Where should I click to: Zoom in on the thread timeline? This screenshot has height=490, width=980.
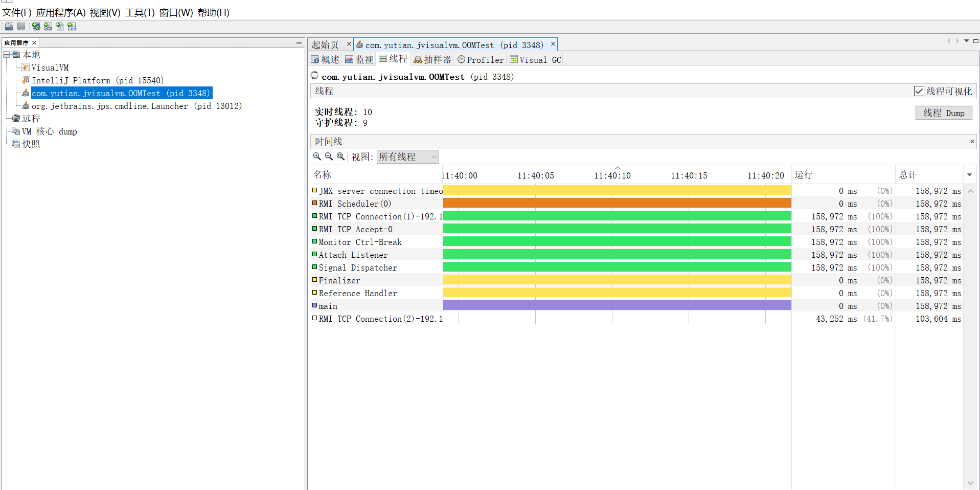point(317,157)
